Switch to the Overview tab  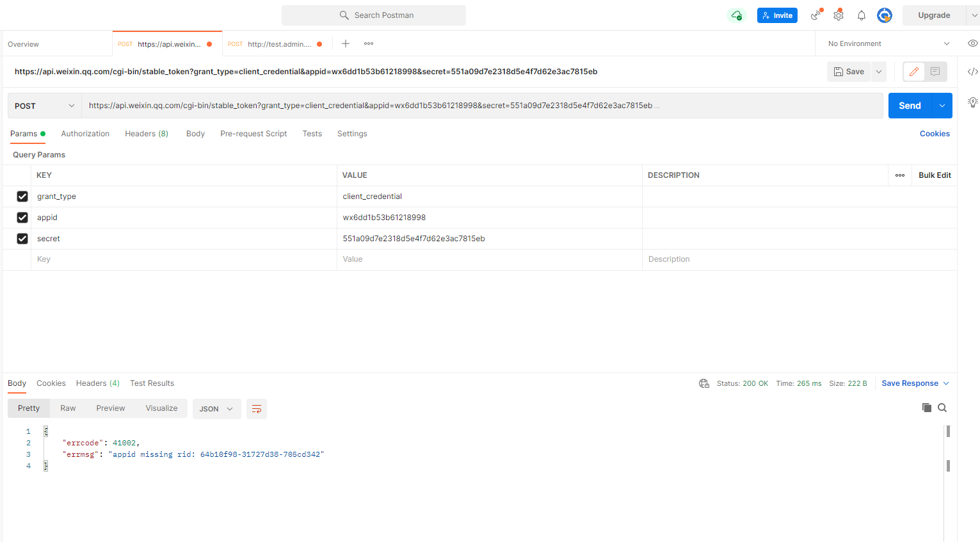(x=24, y=44)
